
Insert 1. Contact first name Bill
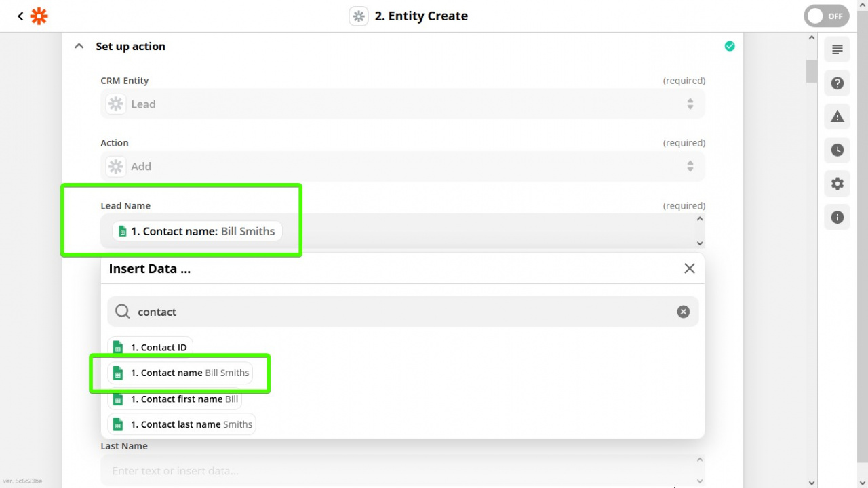click(175, 399)
